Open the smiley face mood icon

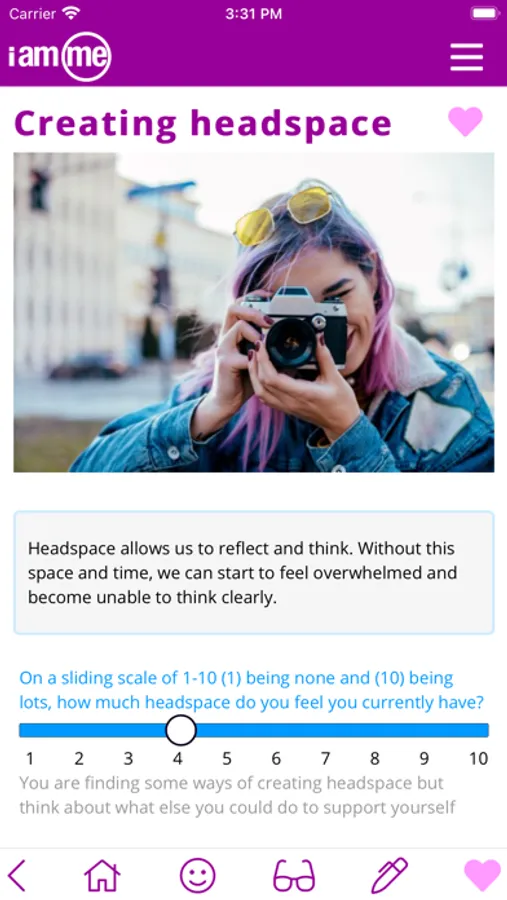[198, 875]
